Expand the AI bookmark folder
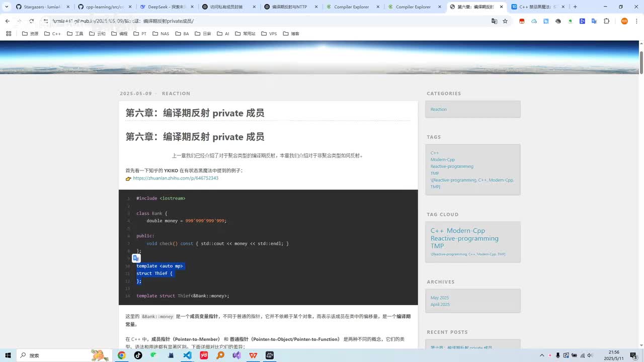This screenshot has height=362, width=644. point(223,34)
